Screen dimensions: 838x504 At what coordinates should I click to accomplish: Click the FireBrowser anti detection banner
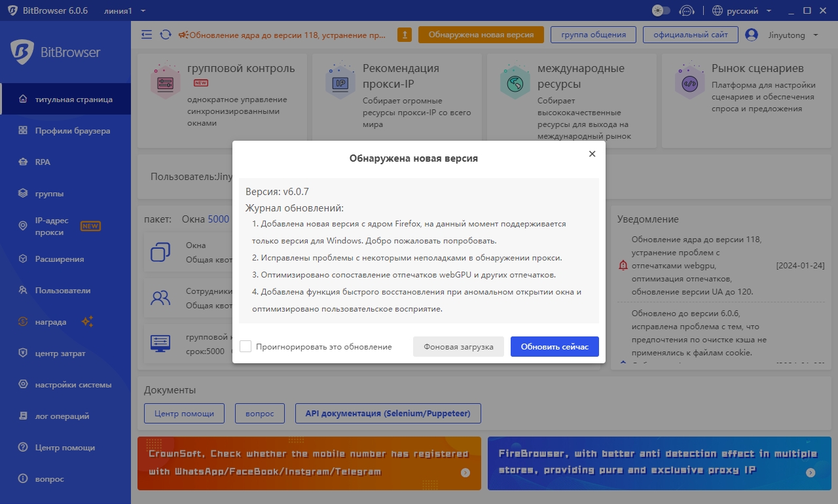tap(659, 463)
